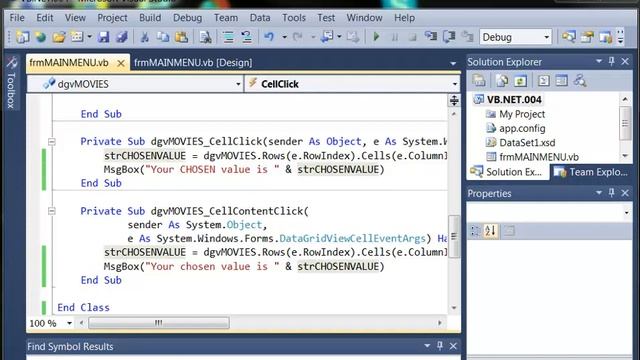Viewport: 640px width, 360px height.
Task: Click the Open File folder icon
Action: click(59, 37)
